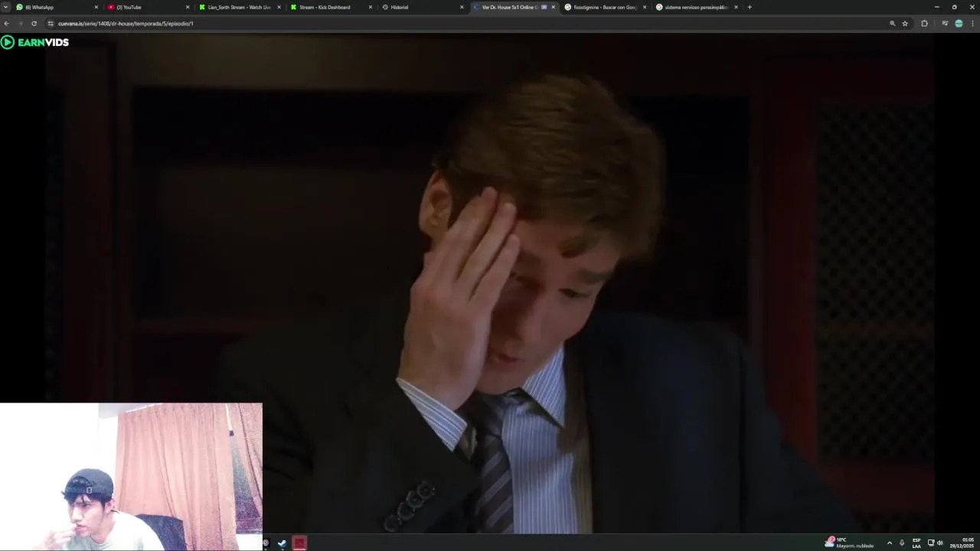Image resolution: width=980 pixels, height=551 pixels.
Task: Switch to the YouTube tab
Action: coord(149,7)
